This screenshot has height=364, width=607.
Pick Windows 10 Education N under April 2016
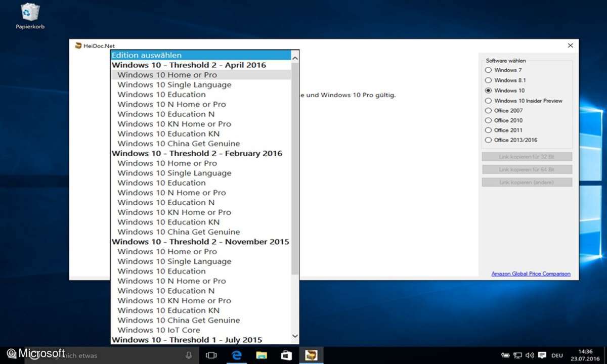[x=201, y=114]
